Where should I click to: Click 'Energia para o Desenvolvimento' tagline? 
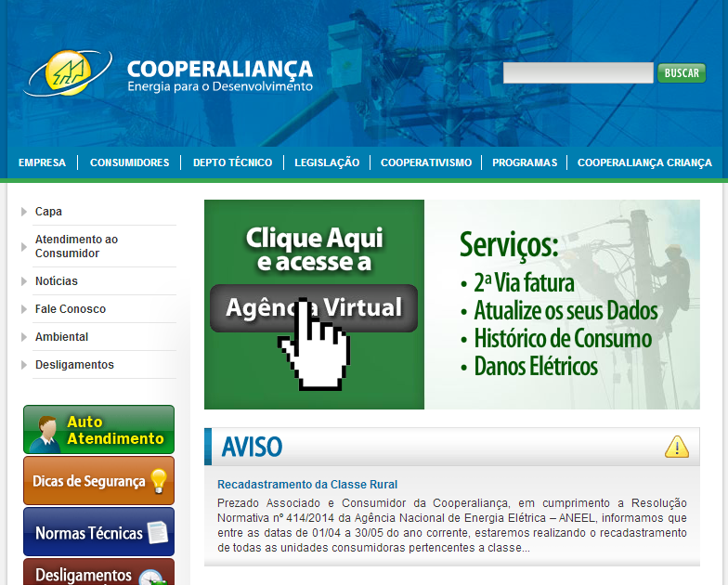(220, 86)
